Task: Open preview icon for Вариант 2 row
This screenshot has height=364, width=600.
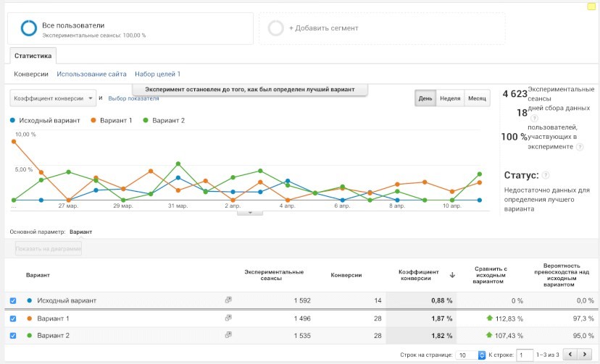Action: 228,335
